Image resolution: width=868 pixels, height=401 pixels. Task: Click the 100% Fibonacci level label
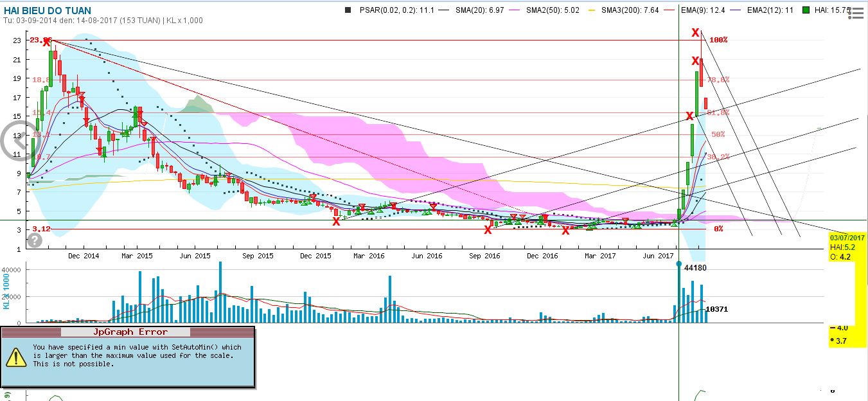[x=718, y=40]
